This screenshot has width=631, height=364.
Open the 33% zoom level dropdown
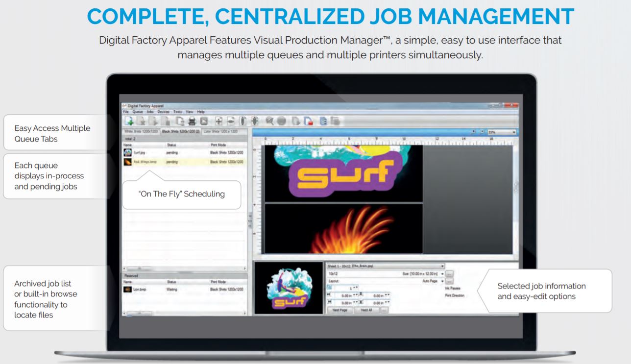click(x=503, y=132)
